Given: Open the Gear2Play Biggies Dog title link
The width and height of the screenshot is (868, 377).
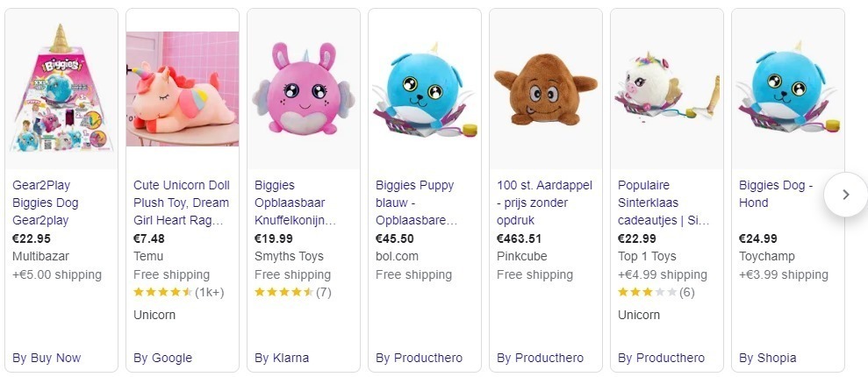Looking at the screenshot, I should pos(46,203).
